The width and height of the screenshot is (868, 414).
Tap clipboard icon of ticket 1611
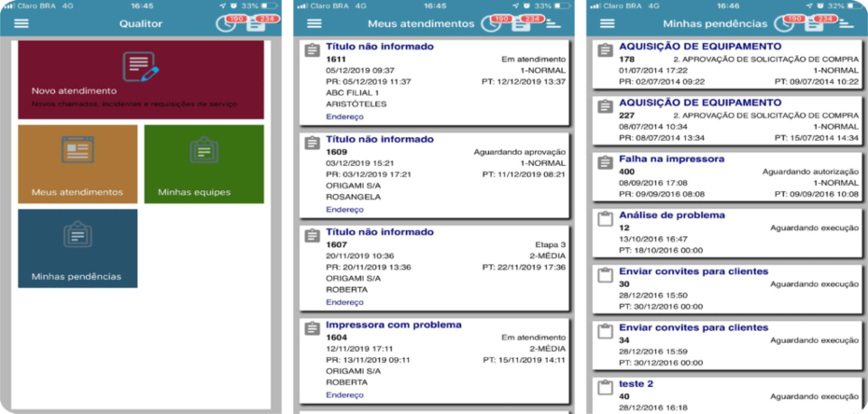point(313,50)
